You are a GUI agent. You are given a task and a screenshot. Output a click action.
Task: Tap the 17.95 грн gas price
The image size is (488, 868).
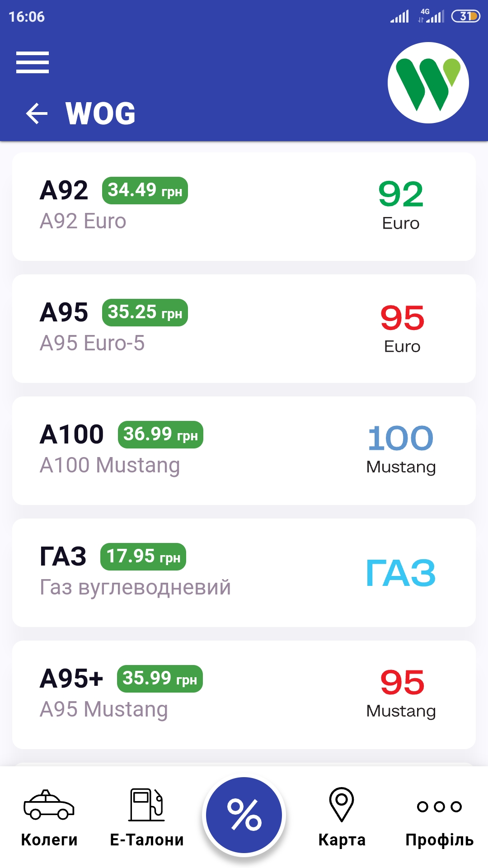[x=143, y=557]
